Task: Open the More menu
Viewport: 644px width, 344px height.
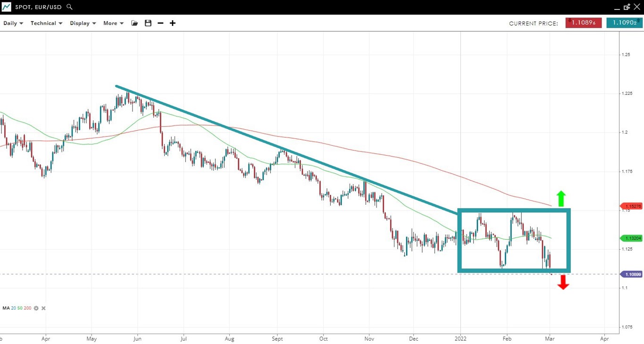Action: (x=113, y=23)
